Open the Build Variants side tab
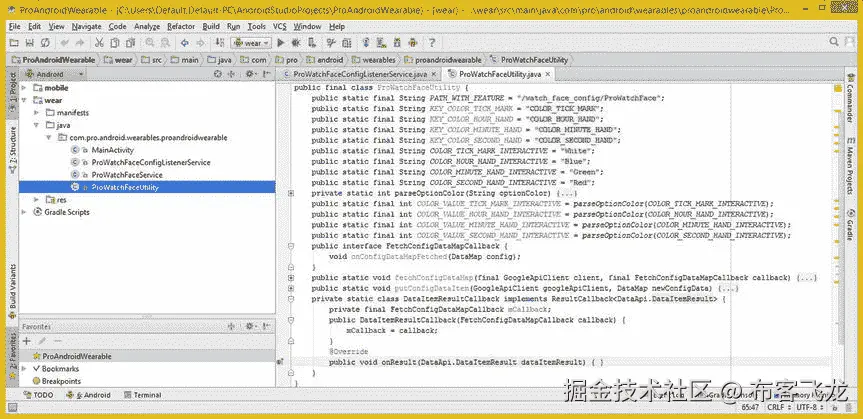Viewport: 863px width, 419px height. click(12, 293)
